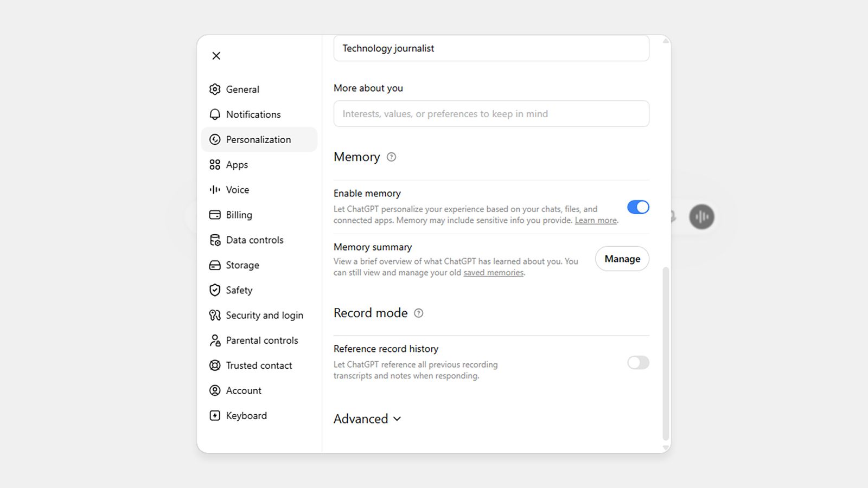868x488 pixels.
Task: Click the Billing card icon
Action: tap(215, 215)
